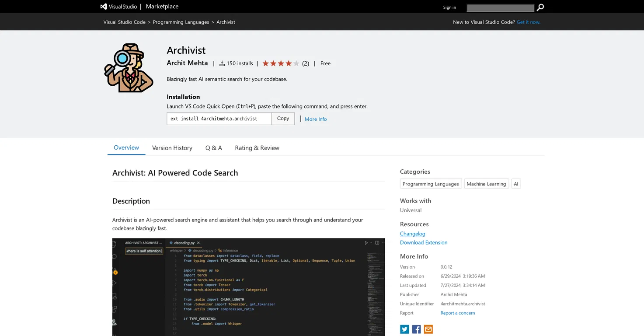644x336 pixels.
Task: Click the Visual Studio logo in header
Action: (x=118, y=7)
